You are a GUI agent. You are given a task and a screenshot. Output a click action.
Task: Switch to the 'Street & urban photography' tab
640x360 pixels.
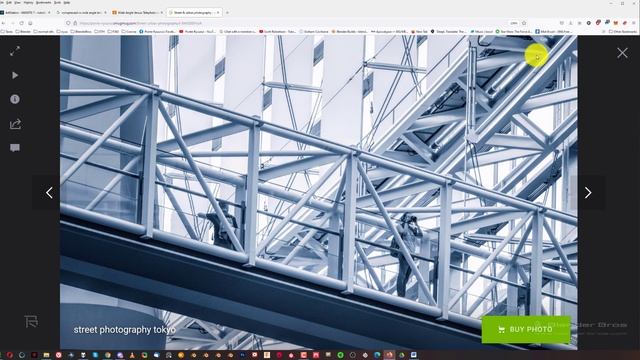tap(194, 13)
